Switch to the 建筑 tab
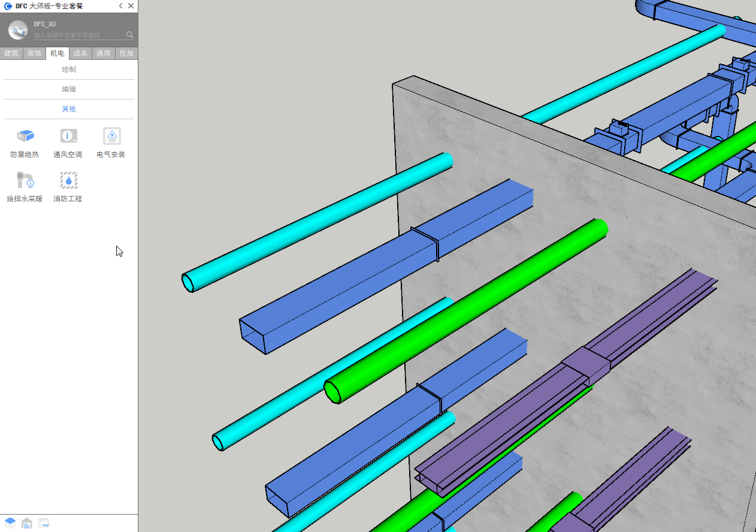Screen dimensions: 756x532 coord(11,53)
